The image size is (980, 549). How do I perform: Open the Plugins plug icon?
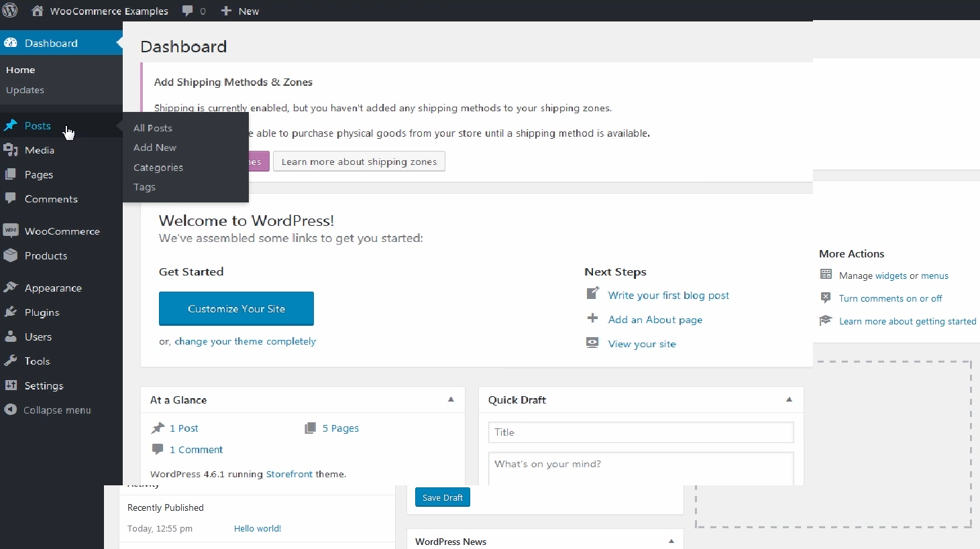click(x=11, y=312)
